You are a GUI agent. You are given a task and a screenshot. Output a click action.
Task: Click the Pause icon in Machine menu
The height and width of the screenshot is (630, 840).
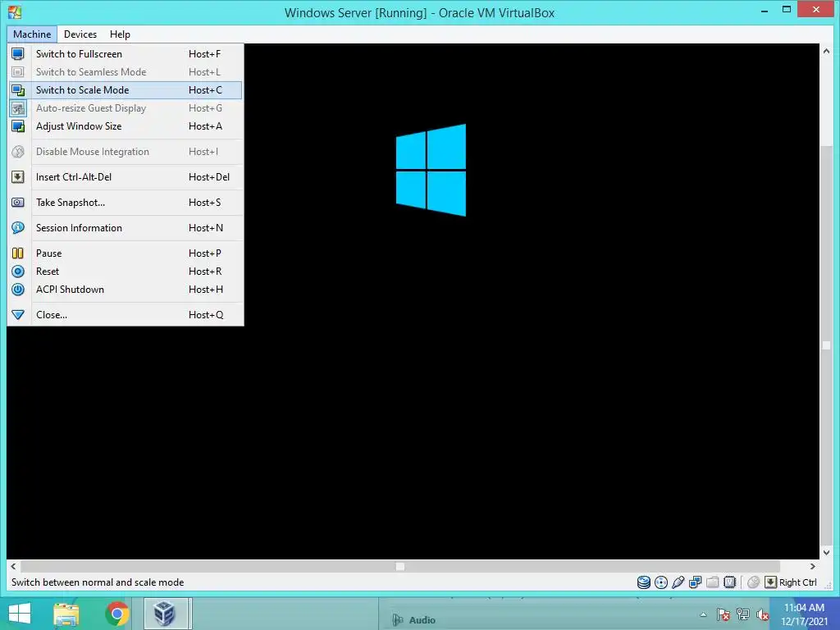click(18, 253)
